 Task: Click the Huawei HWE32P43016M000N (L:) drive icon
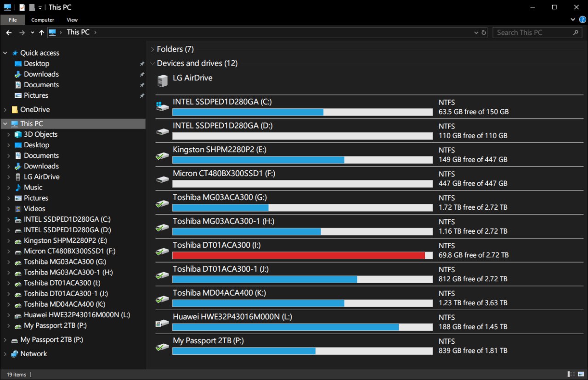click(163, 322)
